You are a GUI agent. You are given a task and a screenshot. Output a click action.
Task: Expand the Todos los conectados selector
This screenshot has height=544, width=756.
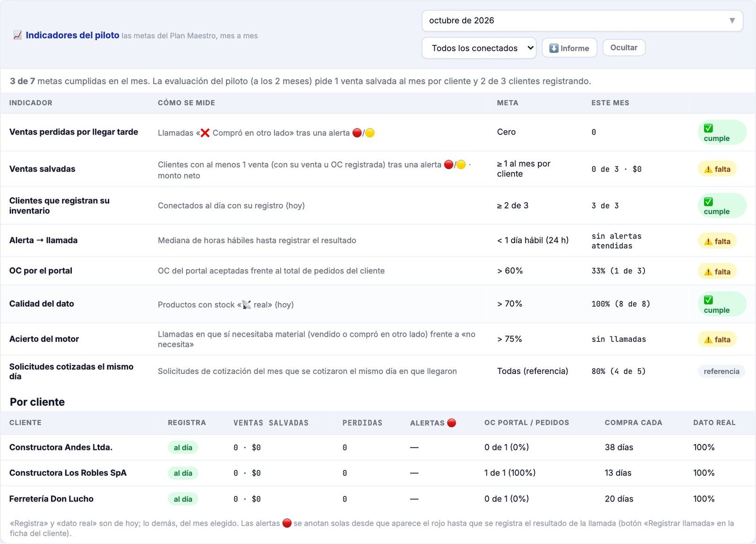click(x=479, y=48)
